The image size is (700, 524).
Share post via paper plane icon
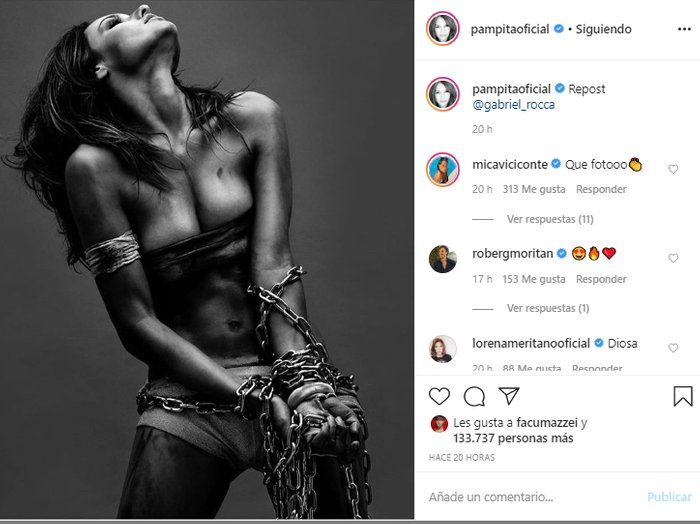click(x=509, y=396)
